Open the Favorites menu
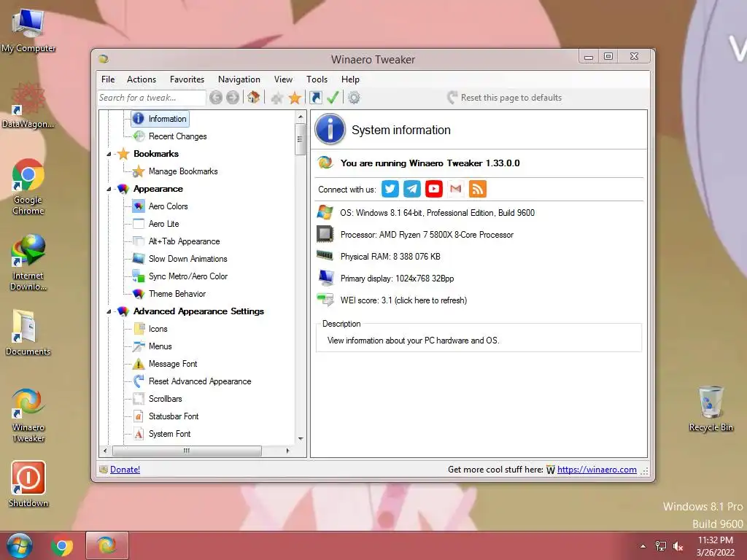Screen dimensions: 747x560 (x=187, y=79)
